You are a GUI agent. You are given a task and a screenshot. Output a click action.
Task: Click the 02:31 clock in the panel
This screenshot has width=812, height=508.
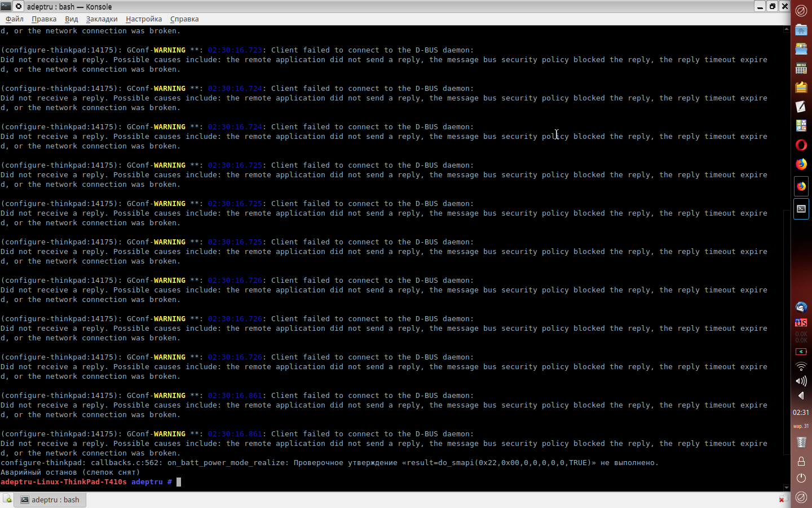pos(801,413)
